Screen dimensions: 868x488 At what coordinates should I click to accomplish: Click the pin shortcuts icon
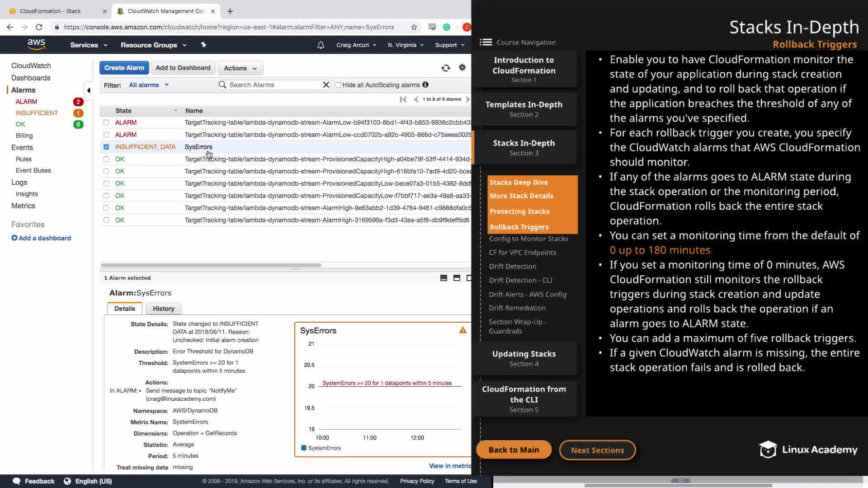point(203,45)
